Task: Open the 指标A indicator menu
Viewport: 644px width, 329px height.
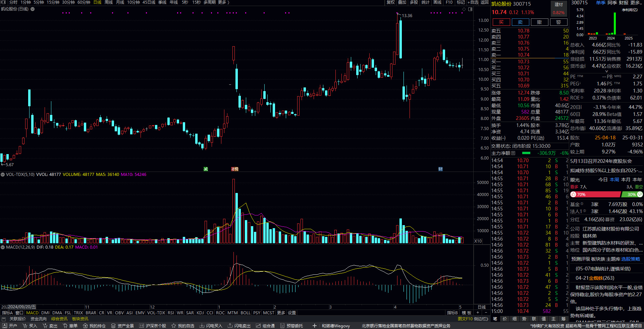Action: (x=7, y=313)
